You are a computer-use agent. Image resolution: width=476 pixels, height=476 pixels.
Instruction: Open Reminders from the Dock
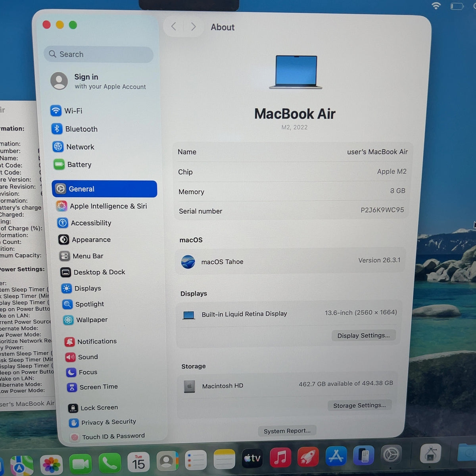tap(196, 461)
